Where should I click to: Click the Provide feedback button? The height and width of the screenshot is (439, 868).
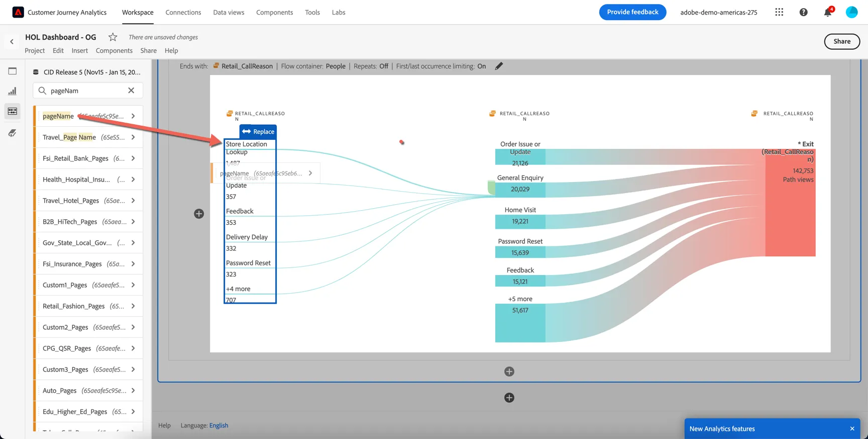tap(632, 12)
